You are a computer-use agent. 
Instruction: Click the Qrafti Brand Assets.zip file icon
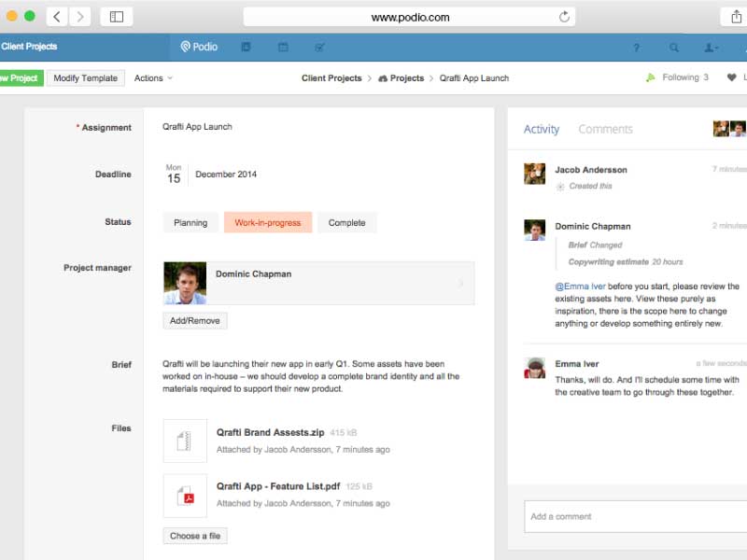click(185, 441)
